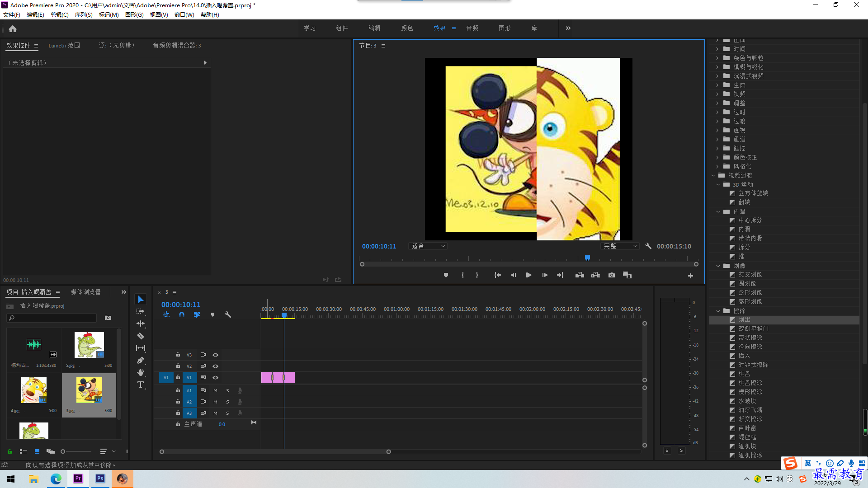The width and height of the screenshot is (868, 488).
Task: Select the Ripple Edit tool
Action: coord(141,324)
